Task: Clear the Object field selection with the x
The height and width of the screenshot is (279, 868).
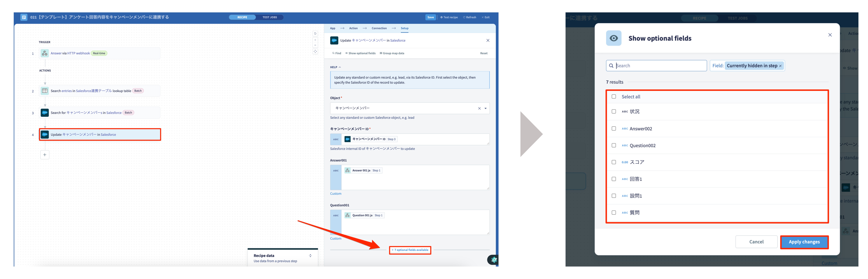Action: click(x=479, y=109)
